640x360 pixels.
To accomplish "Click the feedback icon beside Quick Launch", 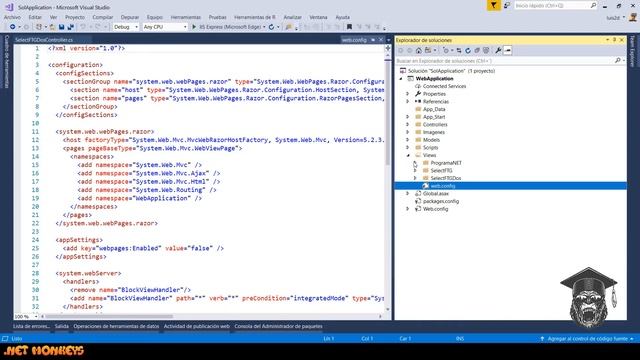I will (x=507, y=5).
